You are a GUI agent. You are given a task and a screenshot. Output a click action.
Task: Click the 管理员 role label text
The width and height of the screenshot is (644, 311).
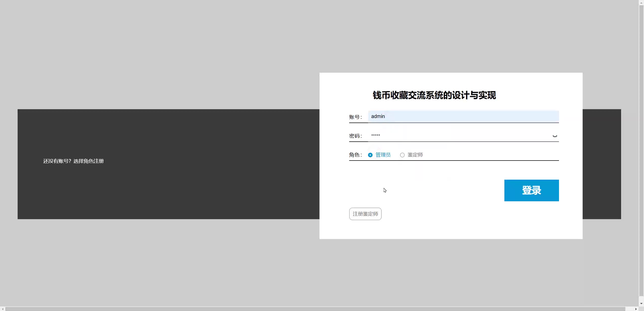click(x=383, y=155)
